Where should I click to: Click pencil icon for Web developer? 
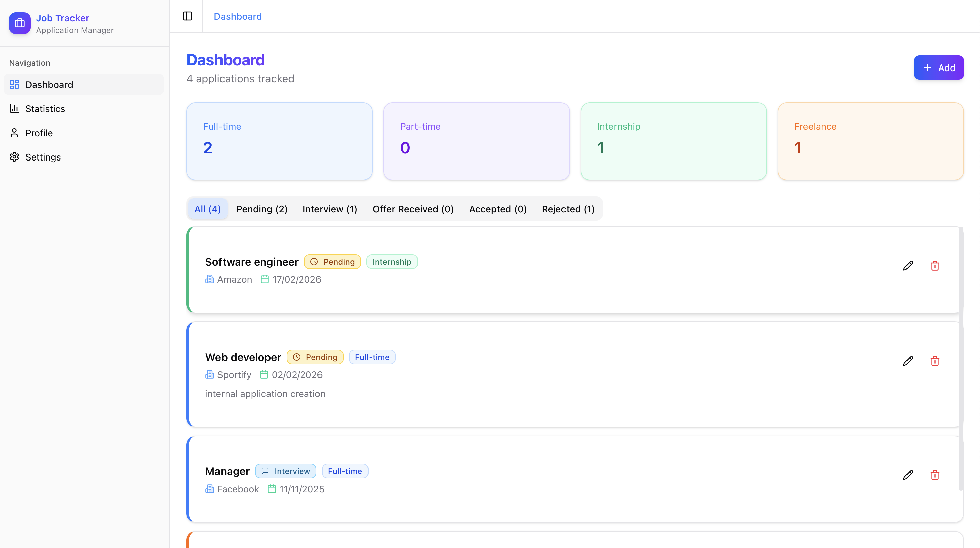coord(908,361)
